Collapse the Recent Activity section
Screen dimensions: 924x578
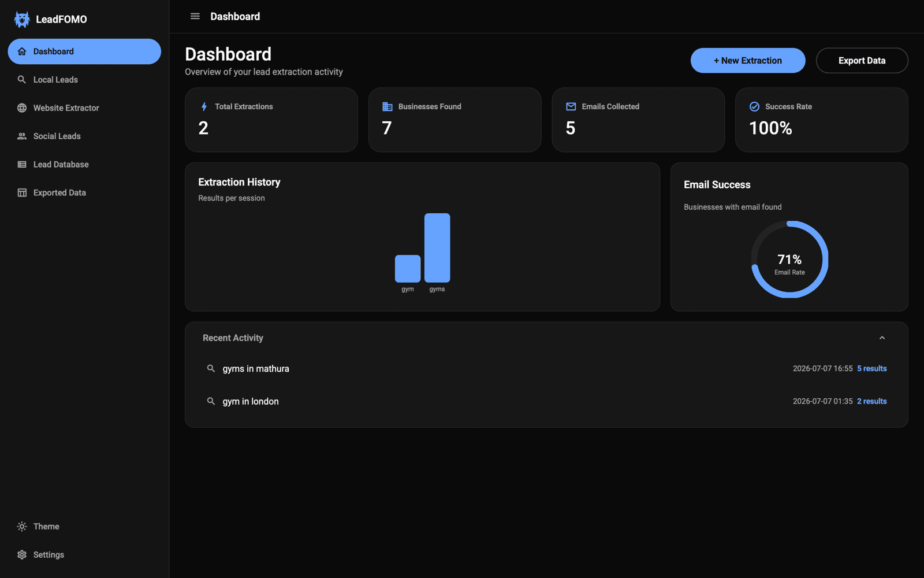[x=882, y=338]
